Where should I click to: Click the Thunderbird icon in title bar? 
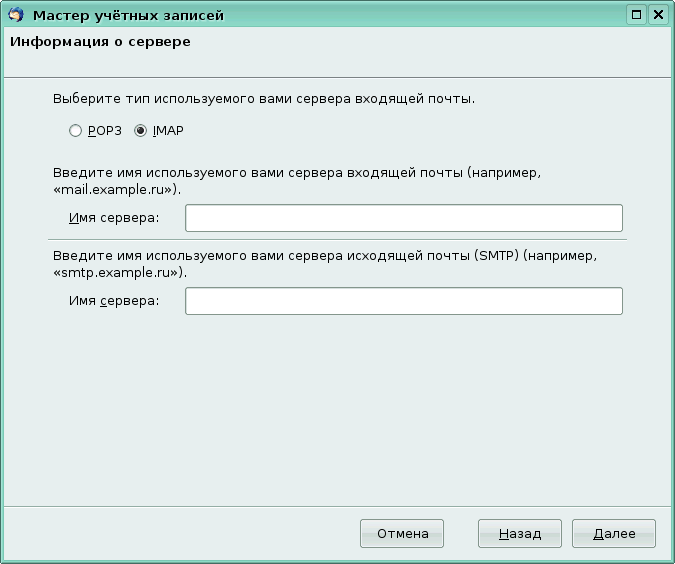pyautogui.click(x=15, y=15)
